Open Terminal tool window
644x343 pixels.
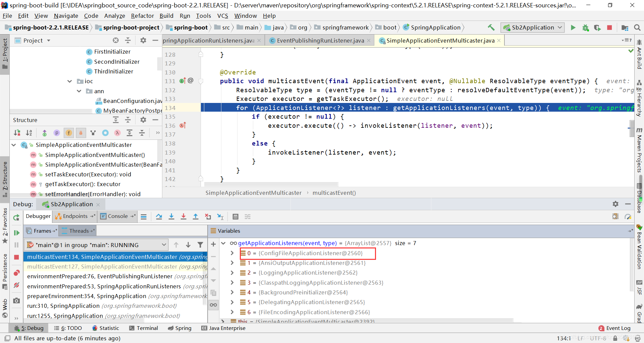pyautogui.click(x=144, y=328)
